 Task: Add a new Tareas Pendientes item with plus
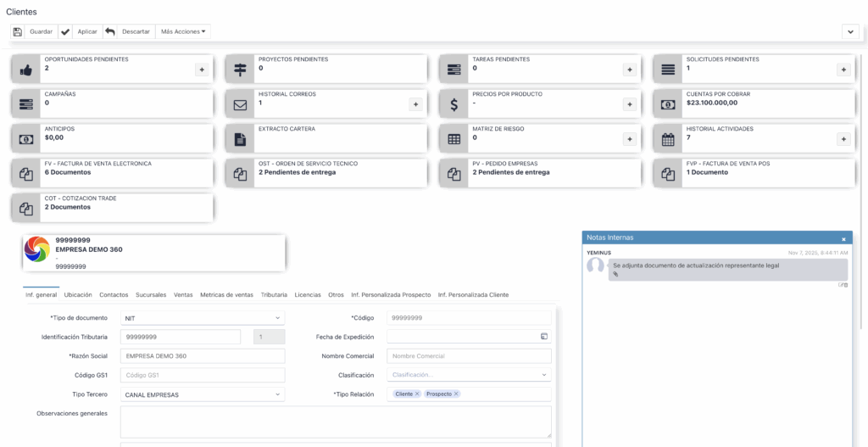(x=629, y=70)
